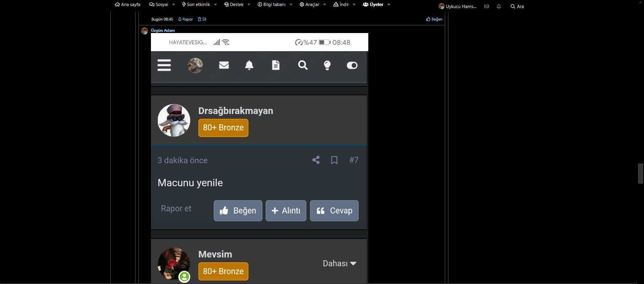
Task: Expand the arrow next to Son etkinlik
Action: (215, 4)
